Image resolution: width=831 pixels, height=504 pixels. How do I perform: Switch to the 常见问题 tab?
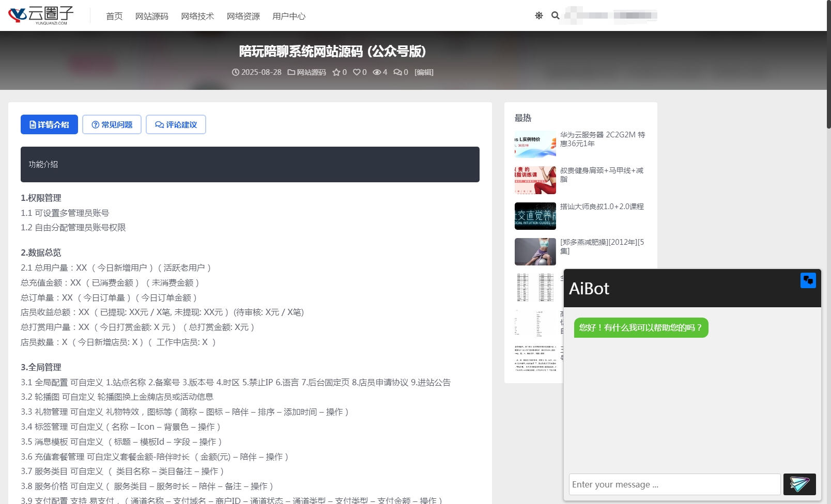(x=112, y=124)
